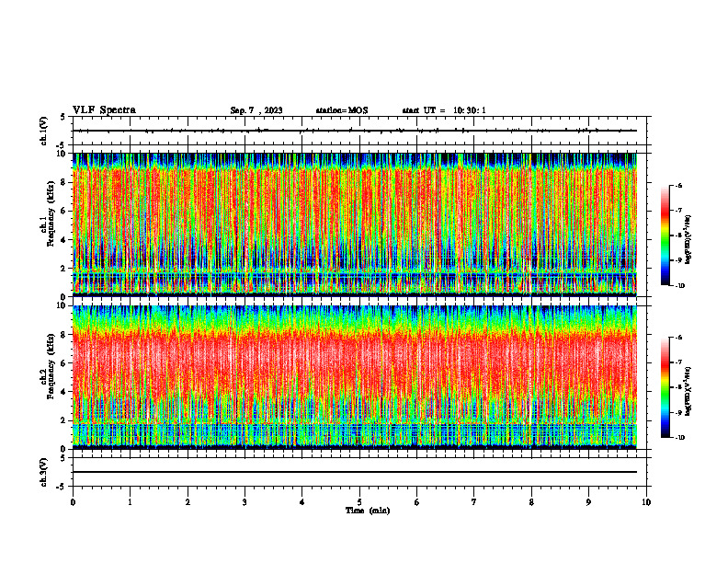Click the x-axis tick label "1"
This screenshot has height=563, width=728.
point(130,502)
